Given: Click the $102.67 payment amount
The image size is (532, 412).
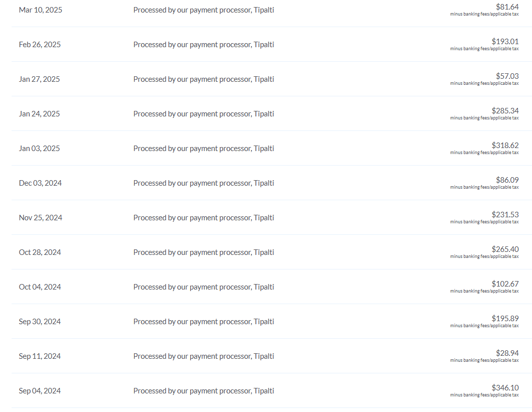Looking at the screenshot, I should (x=505, y=284).
